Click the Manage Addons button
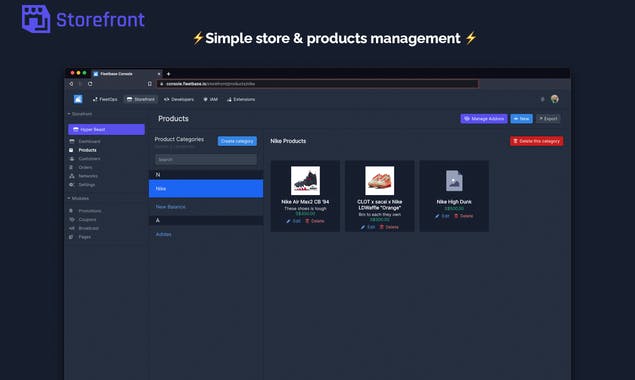 pyautogui.click(x=484, y=119)
